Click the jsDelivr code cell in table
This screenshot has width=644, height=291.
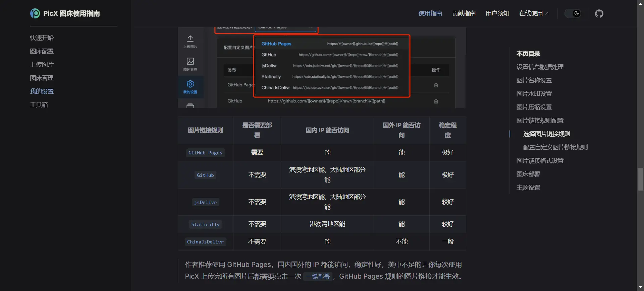(205, 202)
